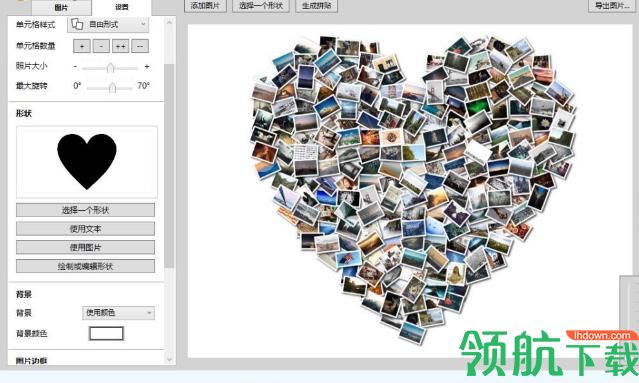The width and height of the screenshot is (639, 383).
Task: Click the ++ cell count button
Action: point(121,46)
